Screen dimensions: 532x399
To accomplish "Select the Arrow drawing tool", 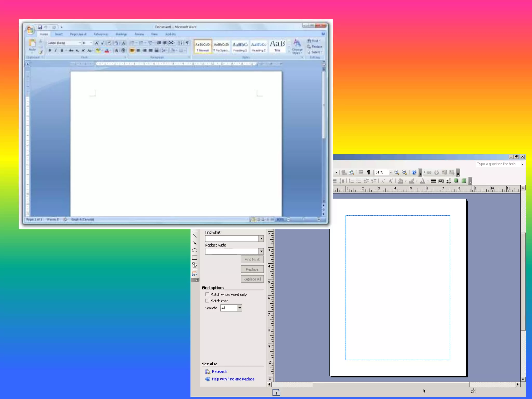I will [195, 243].
